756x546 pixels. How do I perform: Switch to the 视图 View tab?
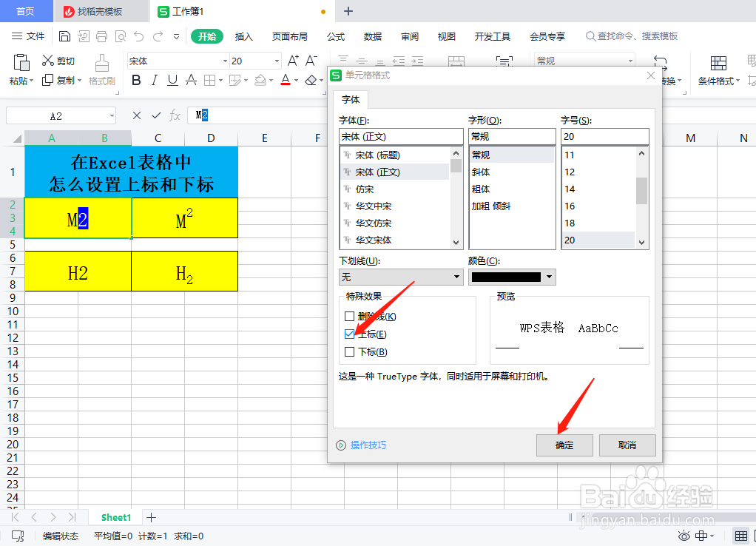447,37
